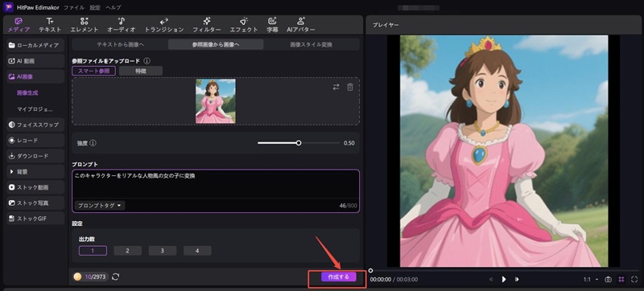Open the 1:1 aspect ratio dropdown
This screenshot has height=291, width=644.
(591, 280)
